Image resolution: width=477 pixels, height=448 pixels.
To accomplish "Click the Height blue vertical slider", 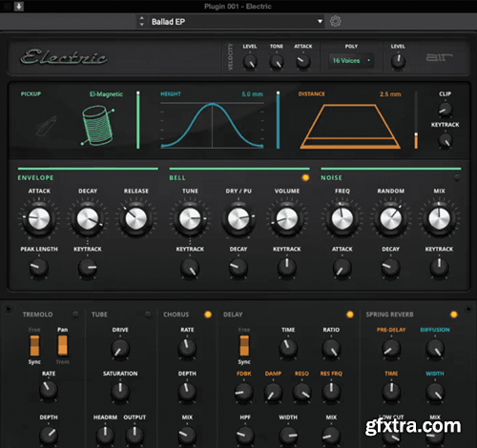I will [x=278, y=120].
